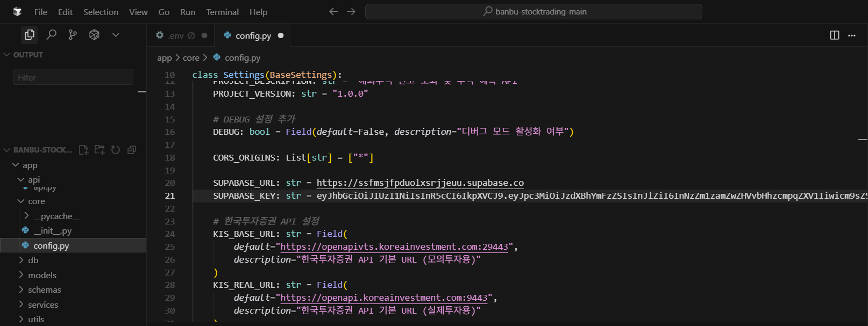Split the editor to the right
This screenshot has height=326, width=868.
(x=834, y=35)
